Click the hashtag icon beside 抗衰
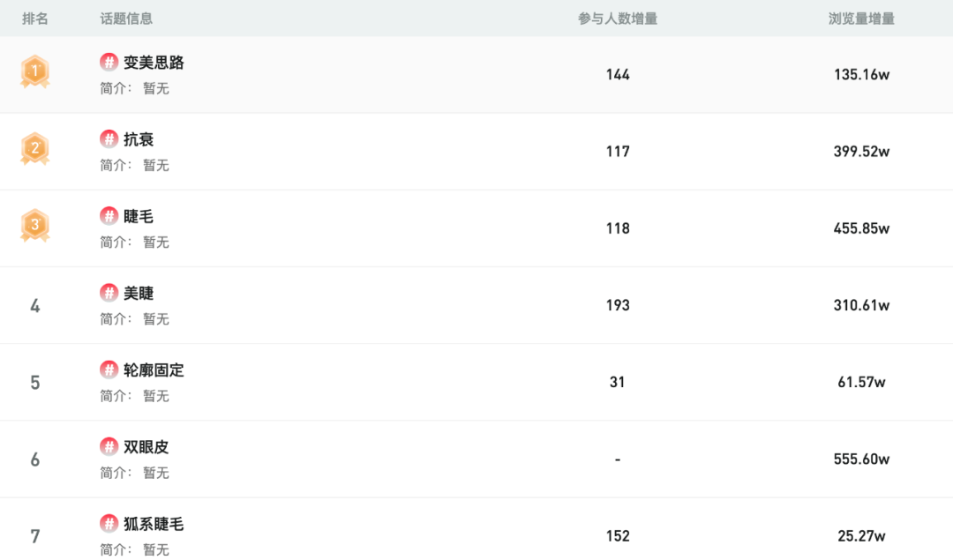953x560 pixels. pyautogui.click(x=109, y=139)
